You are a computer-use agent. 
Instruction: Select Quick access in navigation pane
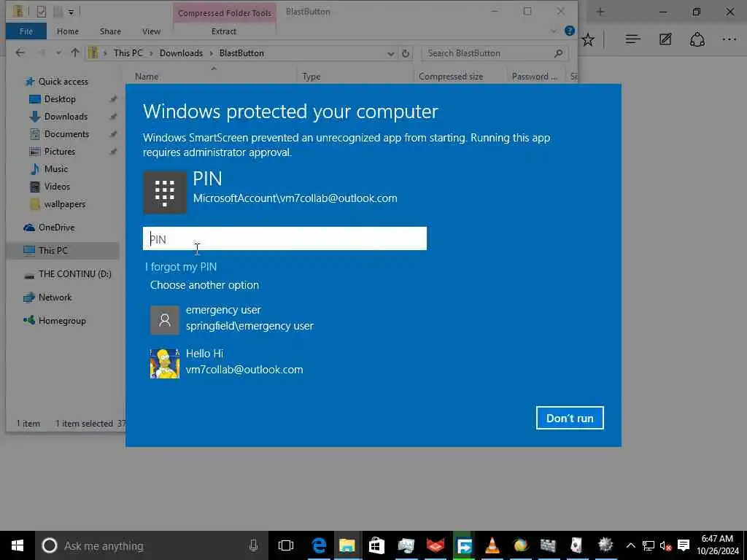pos(63,82)
